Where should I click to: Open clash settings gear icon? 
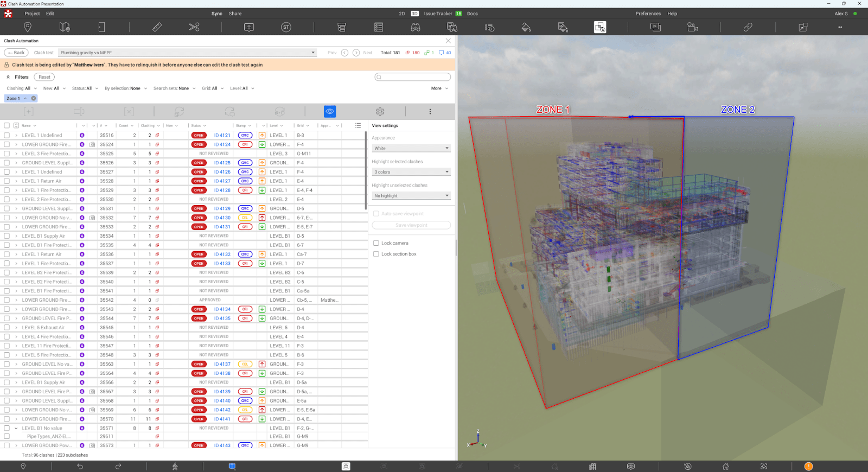(380, 111)
